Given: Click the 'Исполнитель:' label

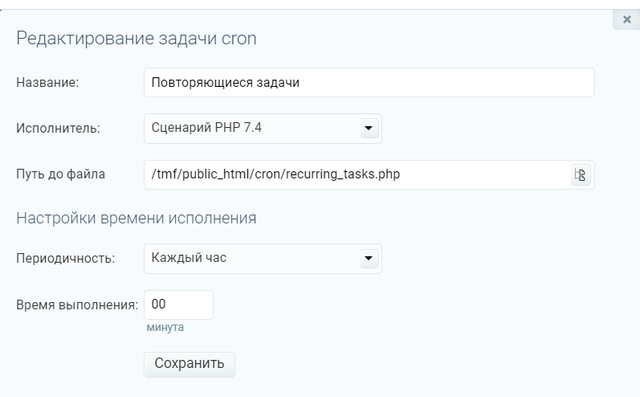Looking at the screenshot, I should click(58, 129).
